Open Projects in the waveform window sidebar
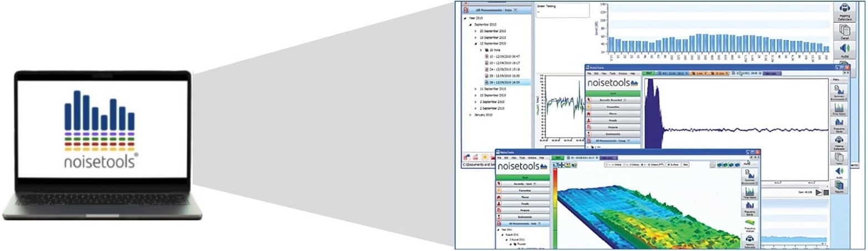 click(613, 127)
